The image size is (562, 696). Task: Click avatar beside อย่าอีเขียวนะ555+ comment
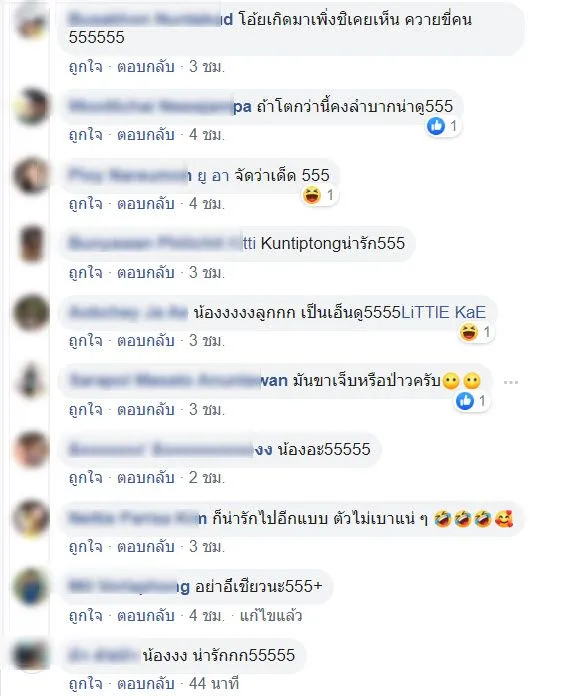[x=31, y=586]
